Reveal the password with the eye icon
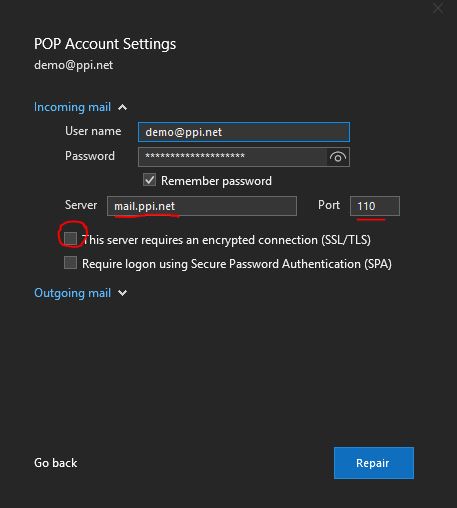Viewport: 457px width, 508px height. [338, 157]
